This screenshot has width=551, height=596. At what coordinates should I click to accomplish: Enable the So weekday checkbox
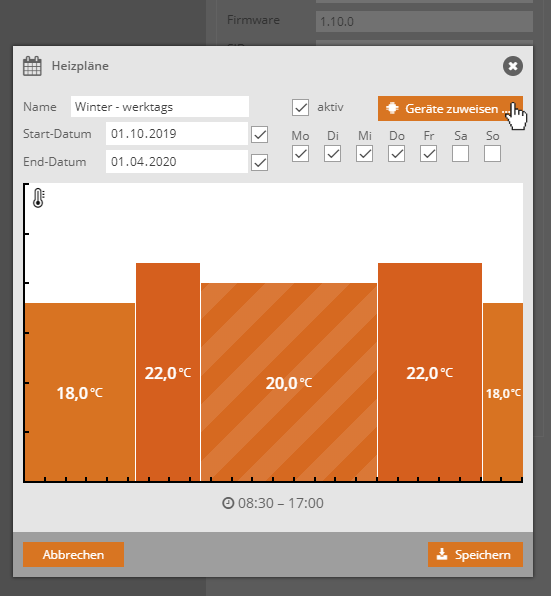(x=492, y=154)
